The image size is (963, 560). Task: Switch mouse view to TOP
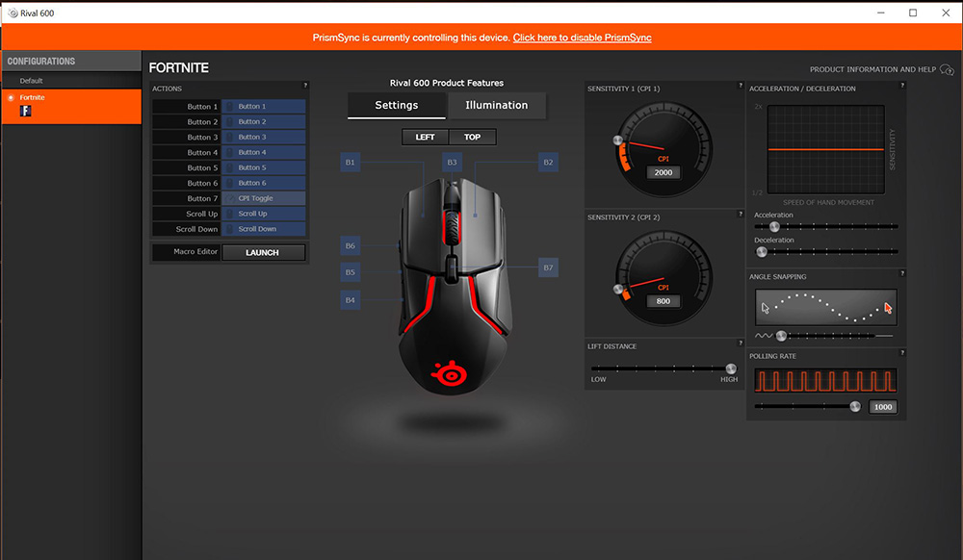tap(472, 137)
